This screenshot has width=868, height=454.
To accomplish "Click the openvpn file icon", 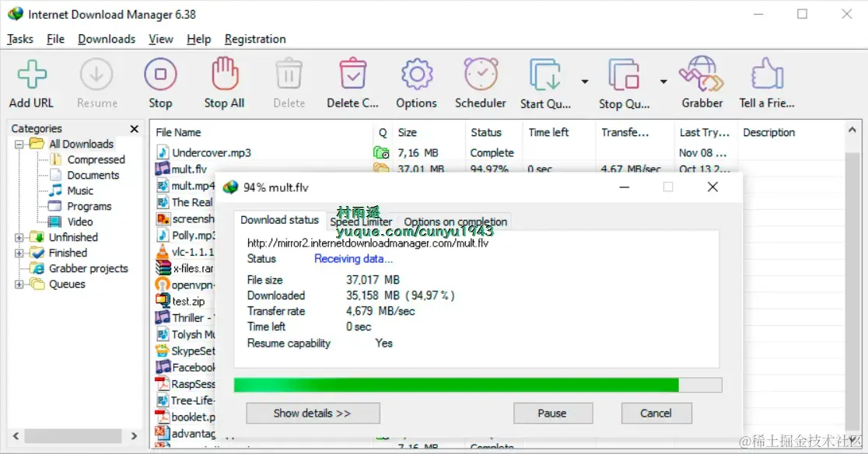I will 163,285.
